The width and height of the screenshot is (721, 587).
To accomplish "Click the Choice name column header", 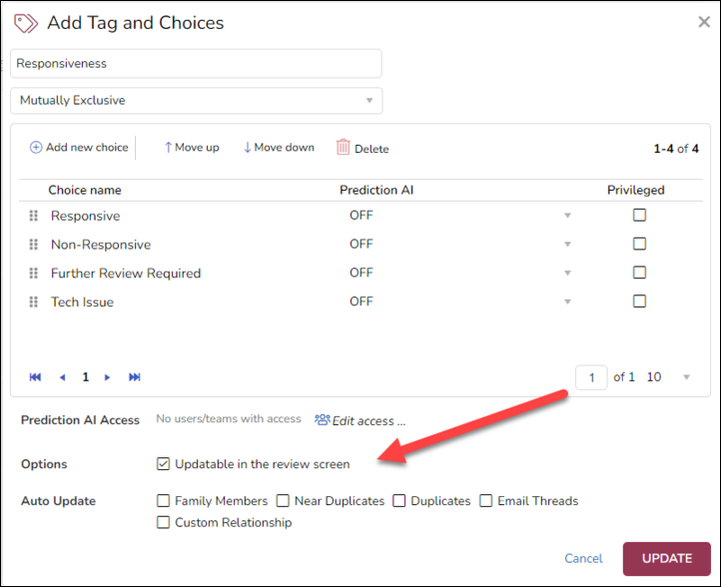I will 85,190.
